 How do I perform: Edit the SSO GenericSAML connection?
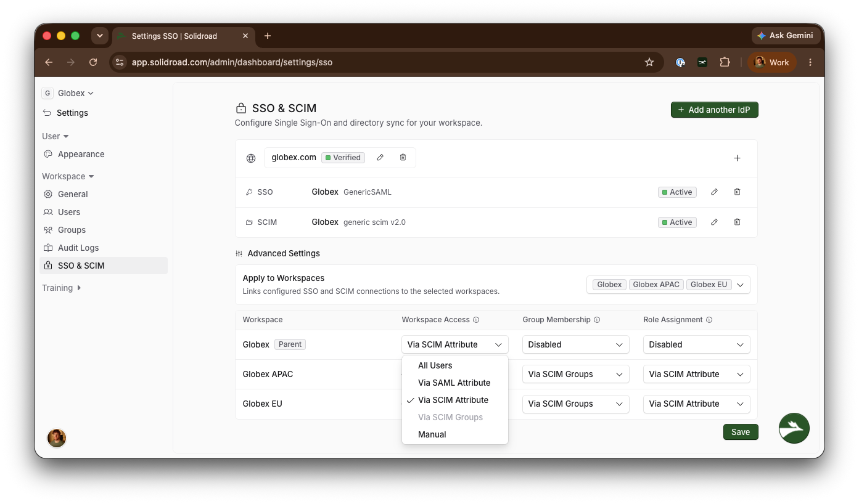coord(714,192)
